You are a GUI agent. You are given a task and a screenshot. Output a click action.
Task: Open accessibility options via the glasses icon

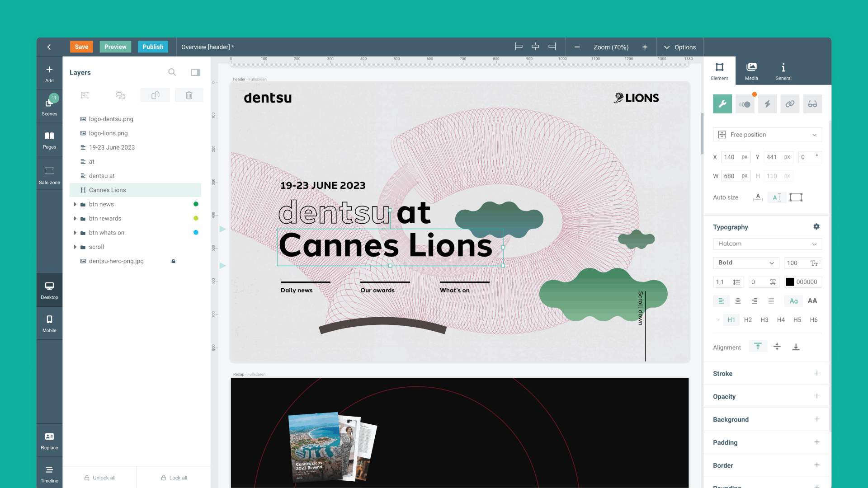pyautogui.click(x=812, y=103)
